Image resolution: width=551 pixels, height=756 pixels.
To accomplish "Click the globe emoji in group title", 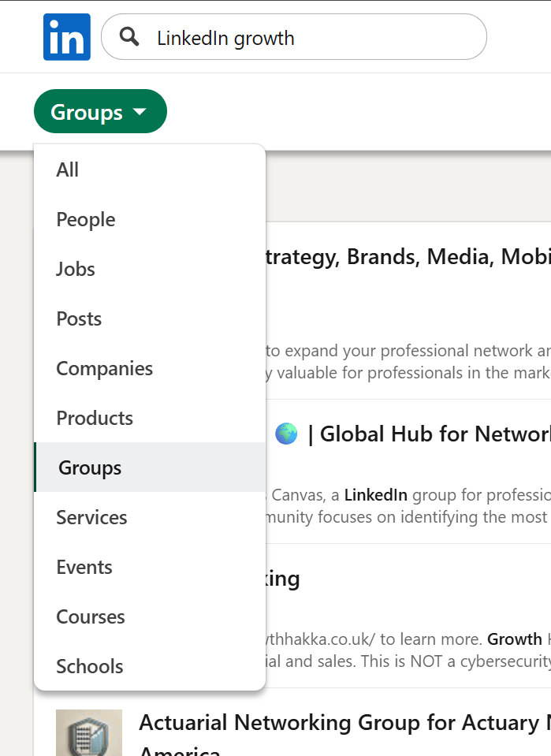I will (286, 434).
